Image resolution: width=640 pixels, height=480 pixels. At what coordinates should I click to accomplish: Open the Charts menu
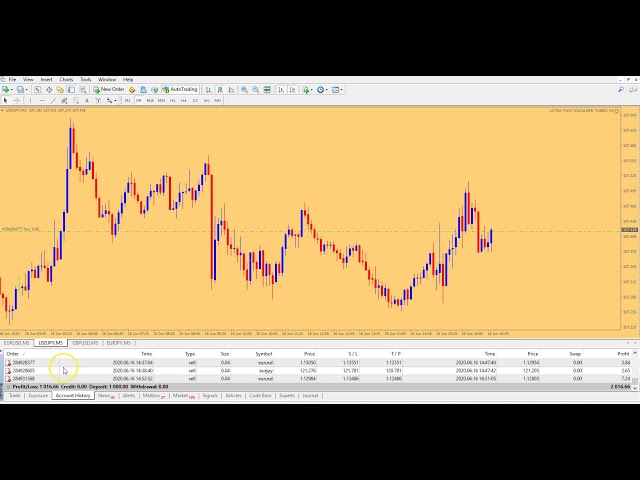tap(66, 79)
